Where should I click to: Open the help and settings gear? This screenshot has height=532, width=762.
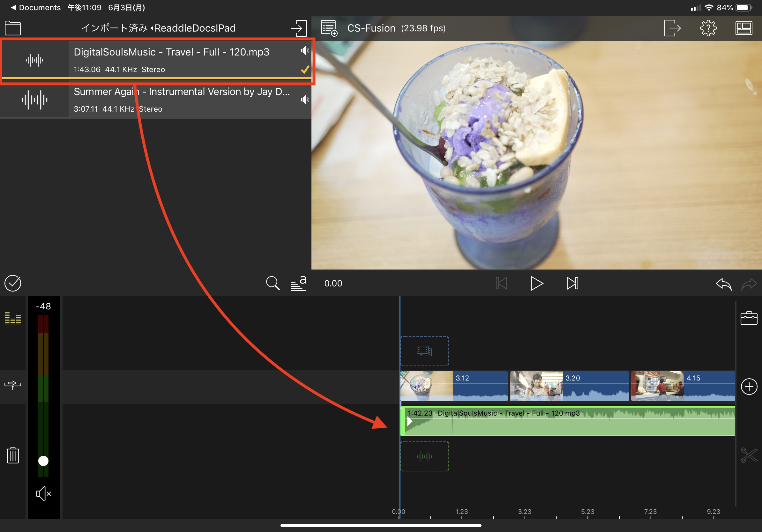[x=708, y=28]
